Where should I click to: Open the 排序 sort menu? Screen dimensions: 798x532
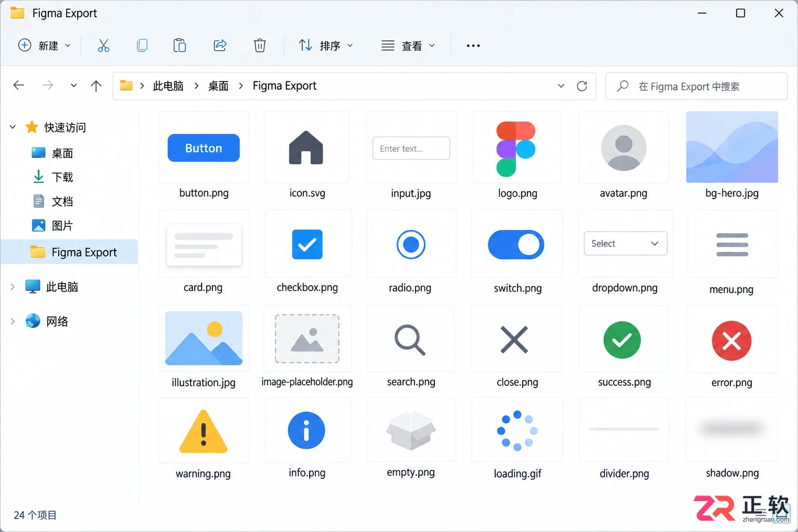(326, 45)
